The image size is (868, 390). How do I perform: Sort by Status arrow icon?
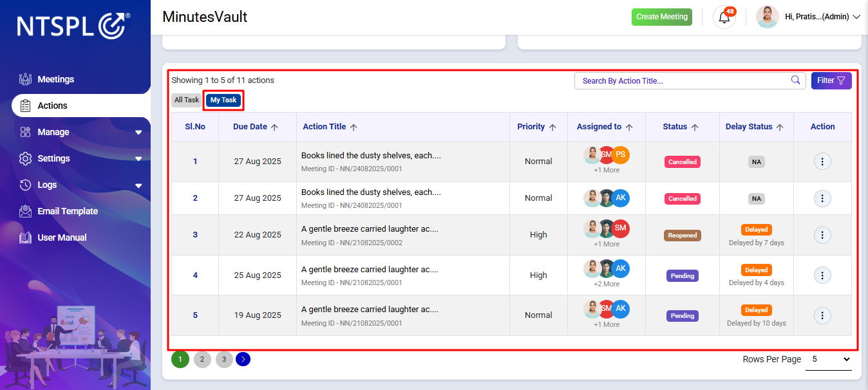tap(695, 127)
